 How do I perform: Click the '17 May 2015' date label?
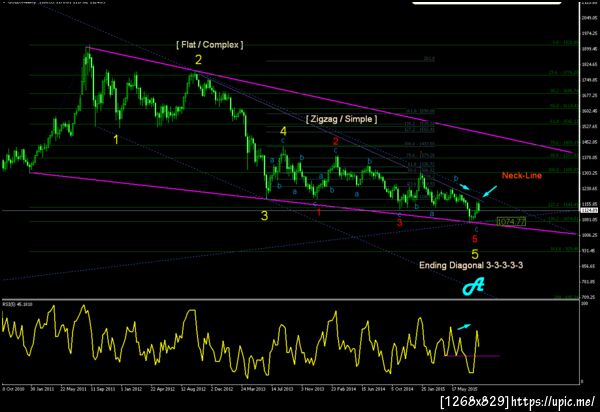(x=464, y=389)
